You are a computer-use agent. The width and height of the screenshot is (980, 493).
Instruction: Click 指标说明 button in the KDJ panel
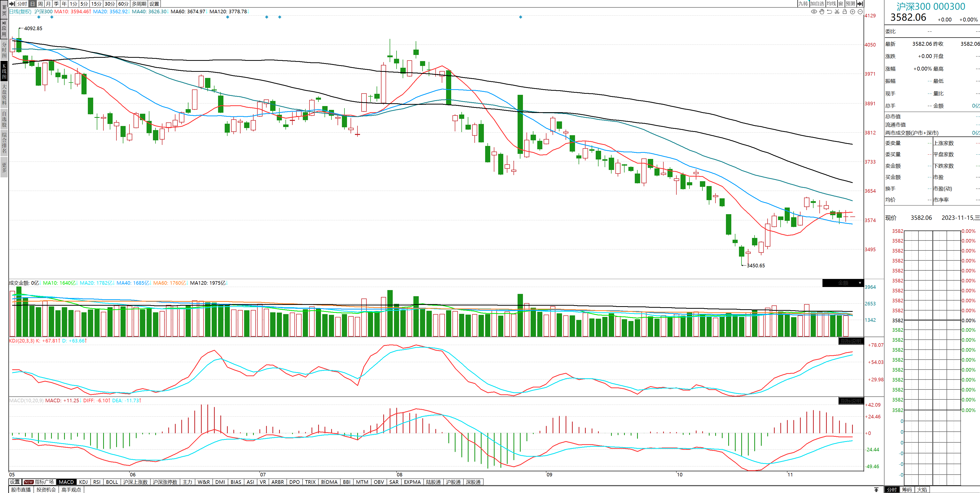pos(851,341)
